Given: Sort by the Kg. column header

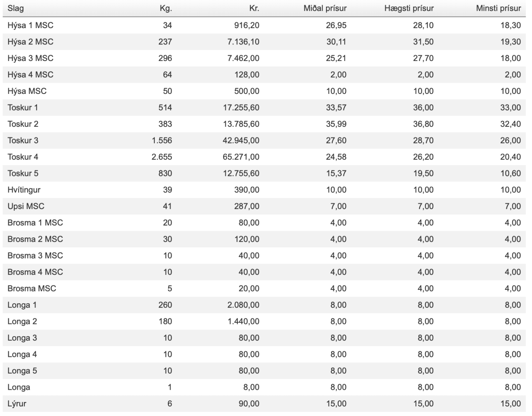Looking at the screenshot, I should pos(166,9).
